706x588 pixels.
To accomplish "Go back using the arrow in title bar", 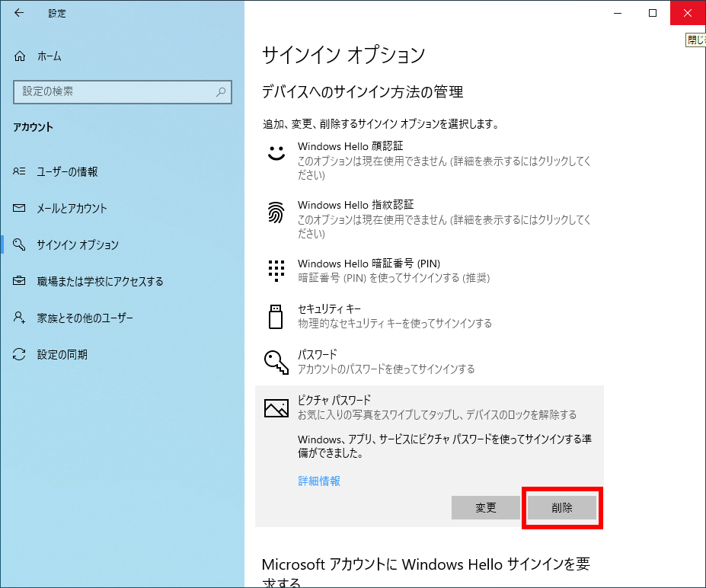I will click(19, 13).
